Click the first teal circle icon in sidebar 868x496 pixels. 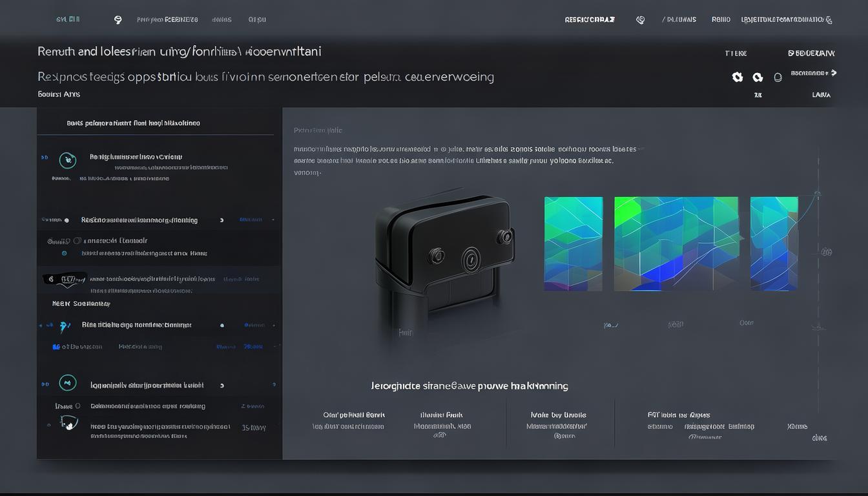pyautogui.click(x=67, y=160)
